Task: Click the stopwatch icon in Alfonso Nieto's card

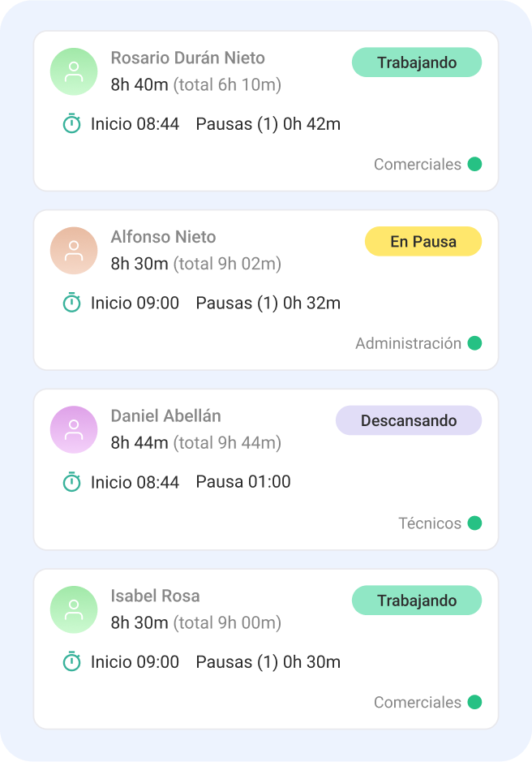Action: click(72, 303)
